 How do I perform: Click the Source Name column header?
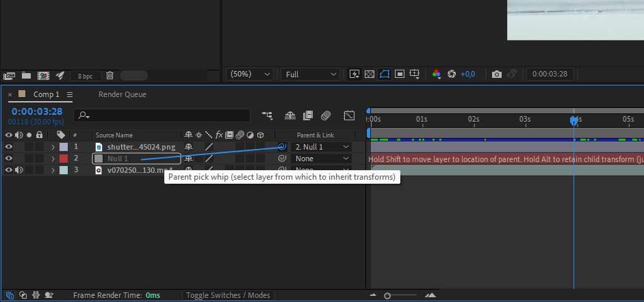click(114, 135)
